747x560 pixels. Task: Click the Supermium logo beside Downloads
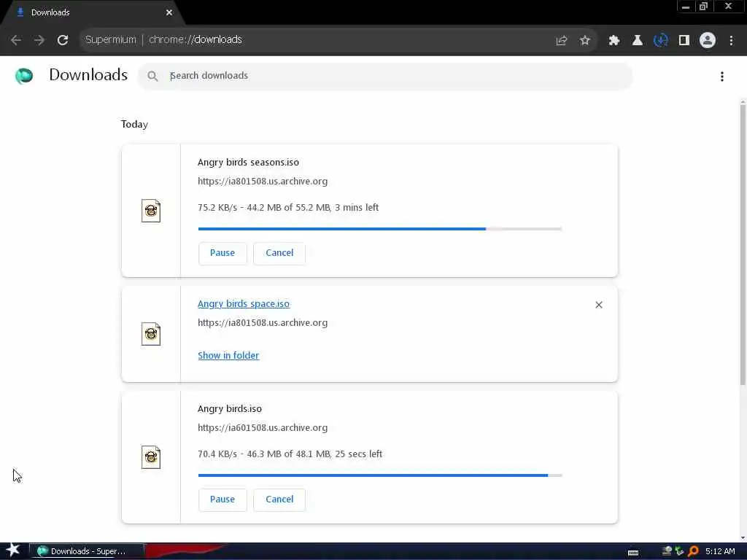click(x=24, y=76)
